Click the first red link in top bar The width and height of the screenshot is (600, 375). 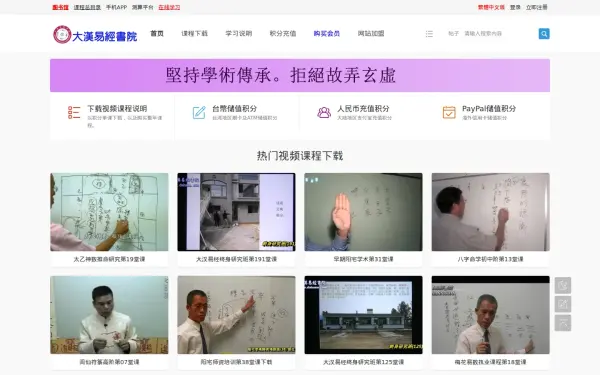(60, 7)
